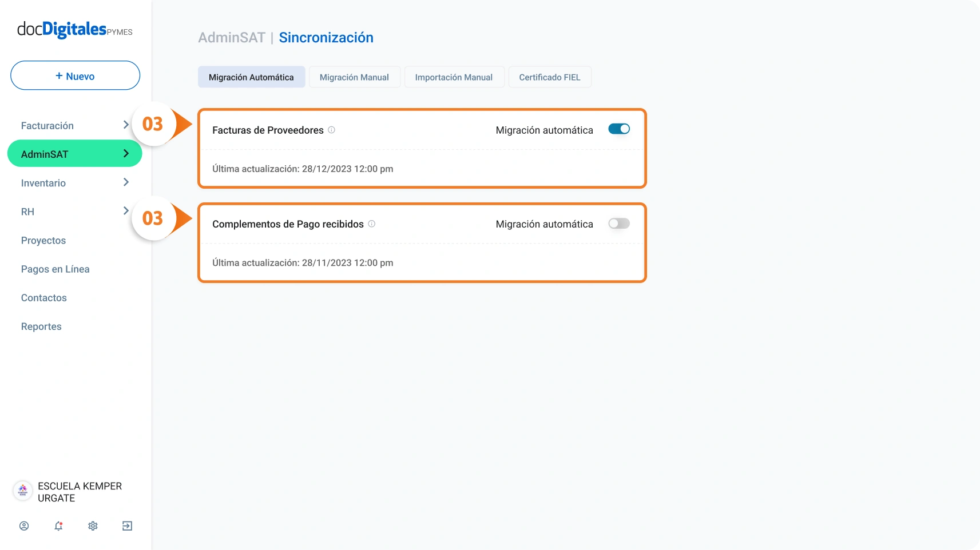Click the user profile icon in sidebar footer
The height and width of the screenshot is (550, 980).
(24, 526)
